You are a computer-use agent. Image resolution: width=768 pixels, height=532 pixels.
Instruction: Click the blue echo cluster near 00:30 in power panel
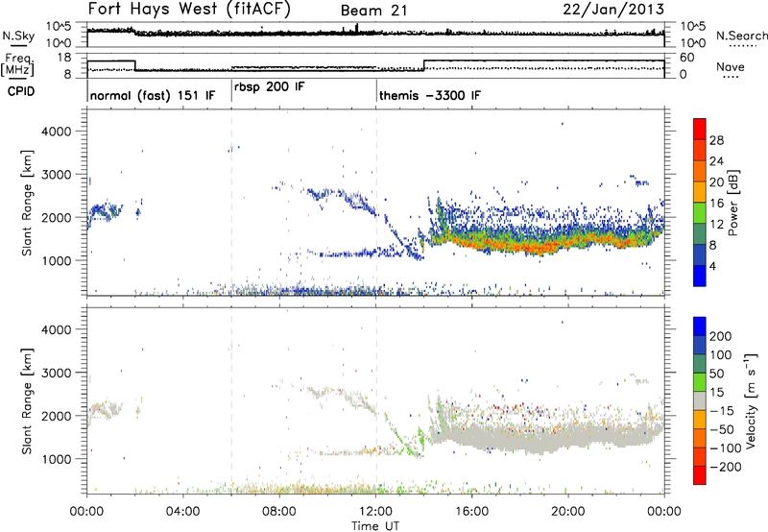click(105, 212)
